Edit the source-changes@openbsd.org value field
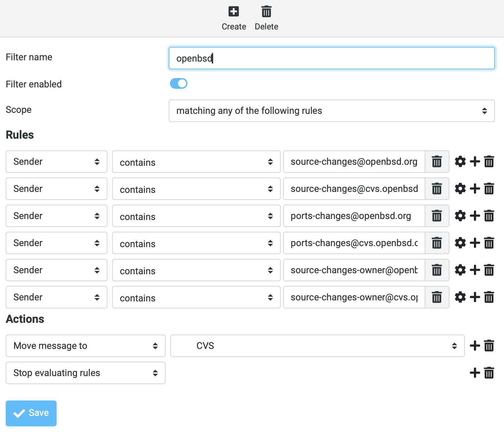This screenshot has width=504, height=434. (354, 161)
